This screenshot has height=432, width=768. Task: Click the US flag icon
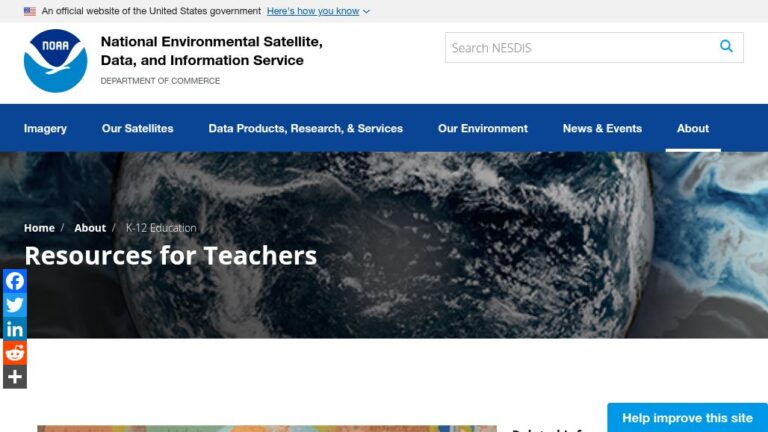tap(30, 11)
